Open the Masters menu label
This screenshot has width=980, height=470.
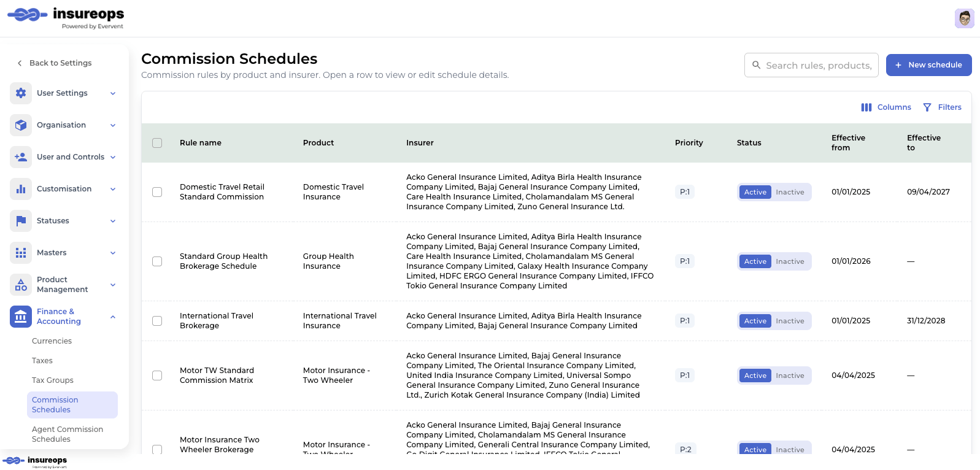pos(52,253)
